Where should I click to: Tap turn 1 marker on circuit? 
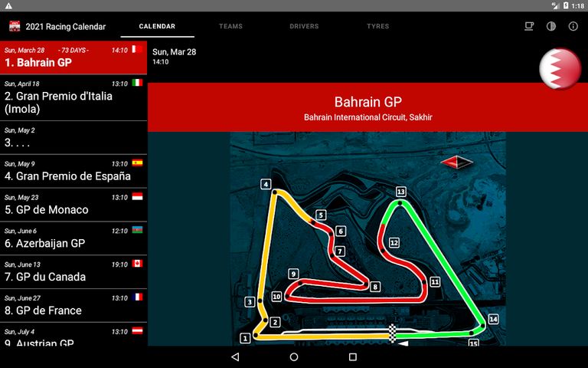pos(245,338)
